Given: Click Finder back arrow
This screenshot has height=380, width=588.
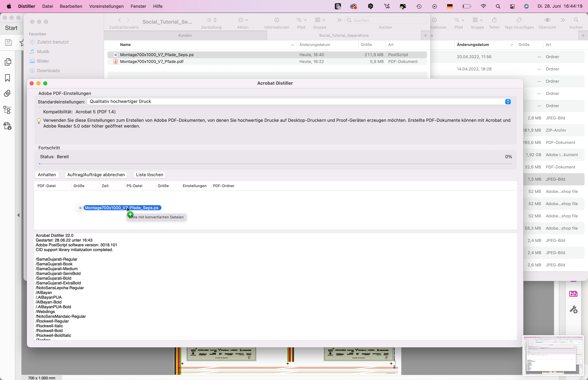Looking at the screenshot, I should [x=120, y=20].
